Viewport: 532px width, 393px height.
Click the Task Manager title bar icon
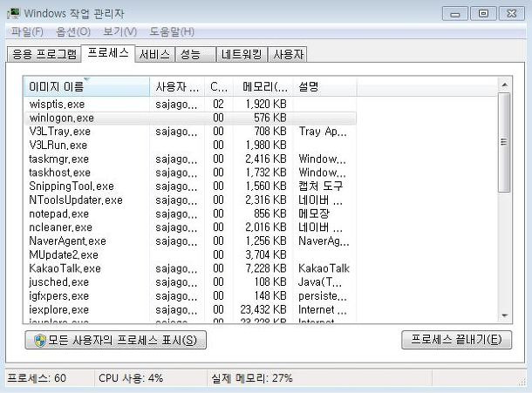pos(14,14)
